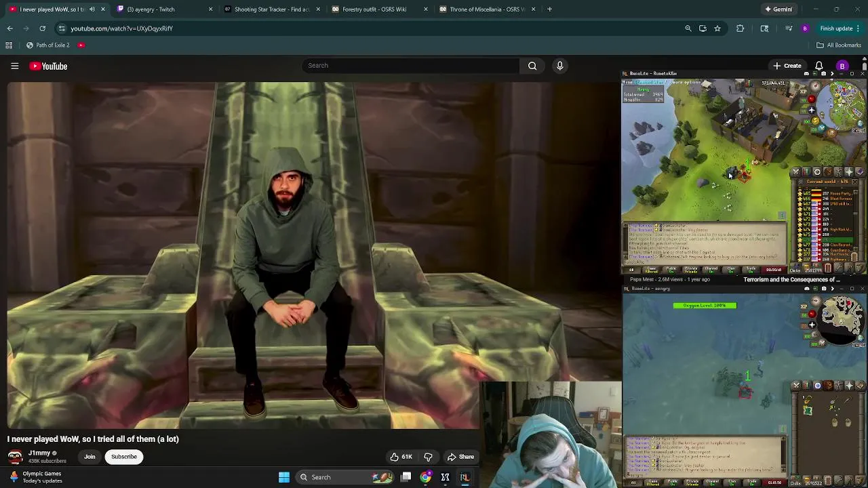Open Worn Equipment tab in RunetokXie window
Viewport: 868px width, 488px height.
click(839, 172)
